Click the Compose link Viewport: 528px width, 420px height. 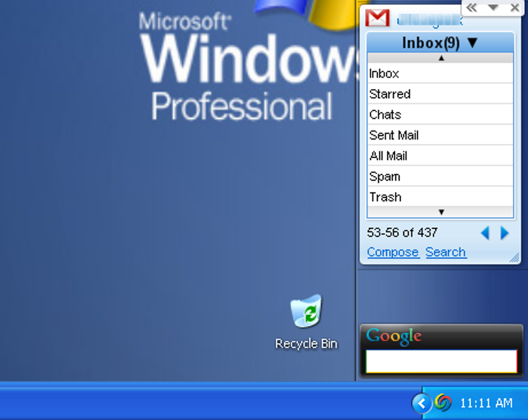(x=393, y=252)
